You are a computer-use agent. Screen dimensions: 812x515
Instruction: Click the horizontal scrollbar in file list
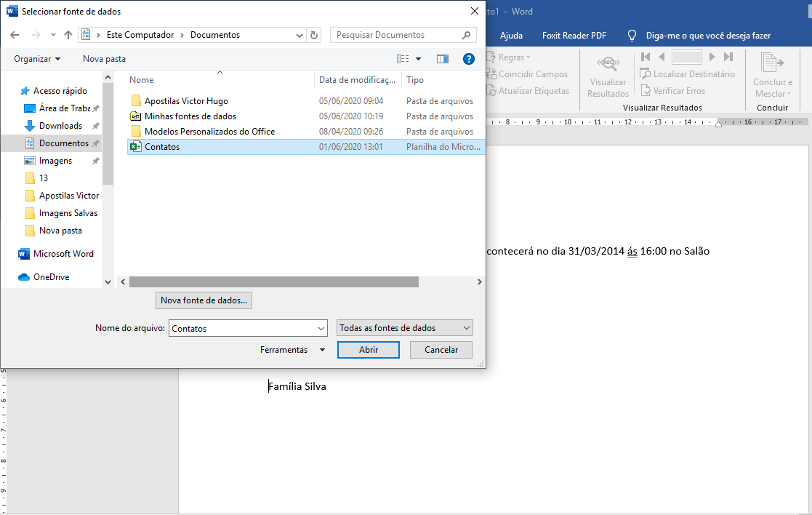[274, 282]
